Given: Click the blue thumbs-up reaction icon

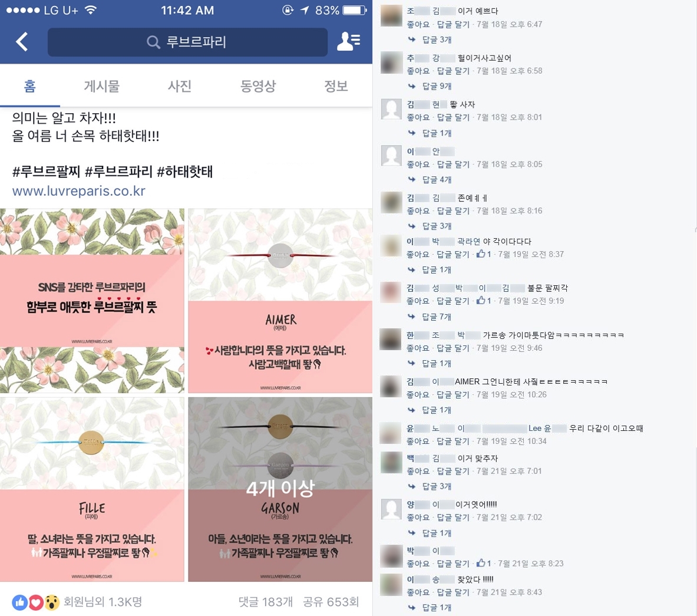Looking at the screenshot, I should (19, 602).
